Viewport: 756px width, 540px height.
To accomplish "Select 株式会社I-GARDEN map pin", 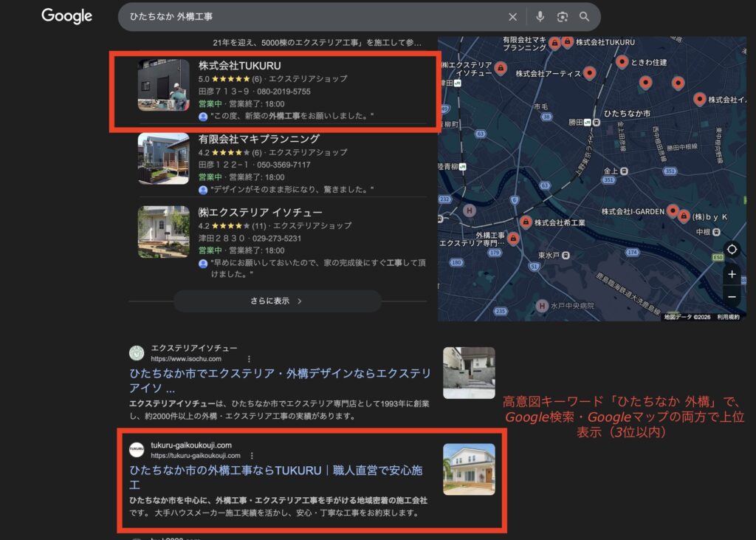I will [673, 211].
